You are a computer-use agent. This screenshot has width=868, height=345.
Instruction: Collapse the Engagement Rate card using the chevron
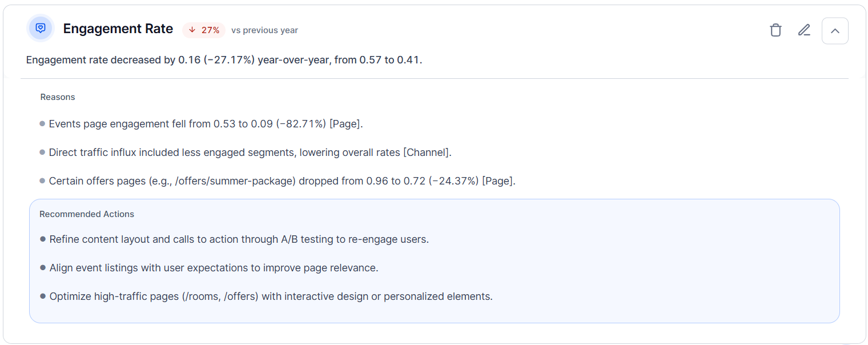pyautogui.click(x=835, y=31)
